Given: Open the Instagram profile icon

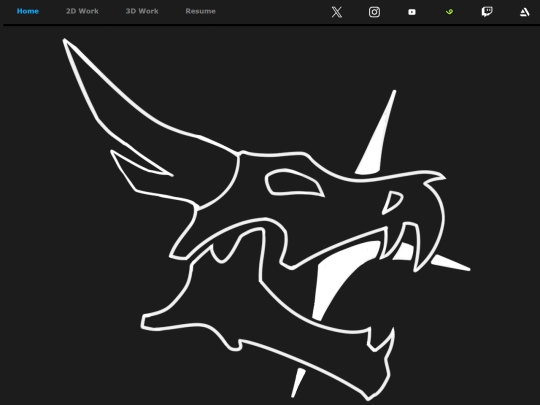Looking at the screenshot, I should 374,12.
